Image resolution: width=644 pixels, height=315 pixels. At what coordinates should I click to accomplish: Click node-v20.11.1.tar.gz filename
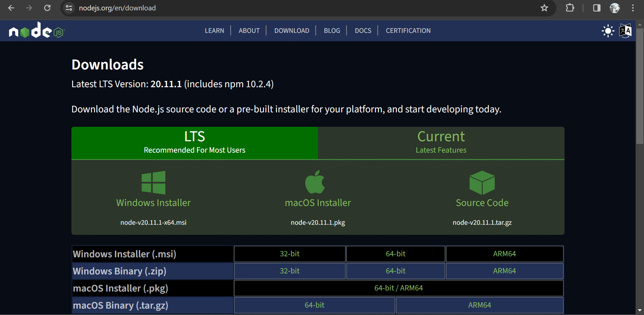pos(482,222)
